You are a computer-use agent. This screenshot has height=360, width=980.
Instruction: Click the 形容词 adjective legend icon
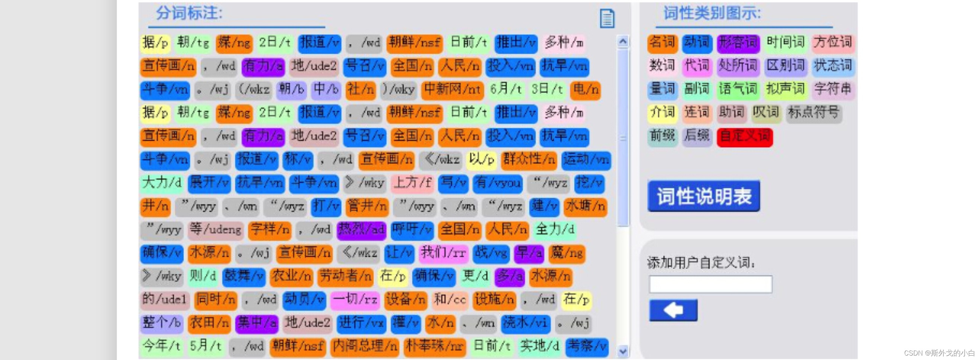click(737, 43)
